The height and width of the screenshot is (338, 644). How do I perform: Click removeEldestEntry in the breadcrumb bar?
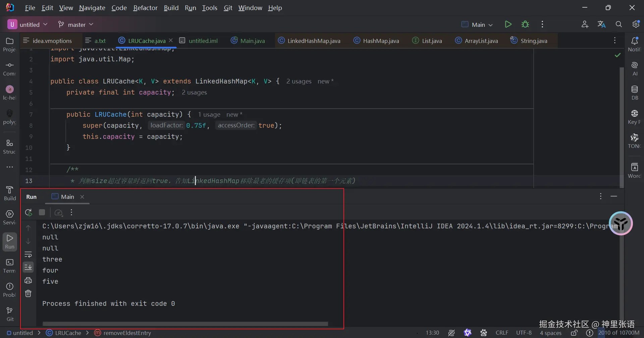[127, 333]
